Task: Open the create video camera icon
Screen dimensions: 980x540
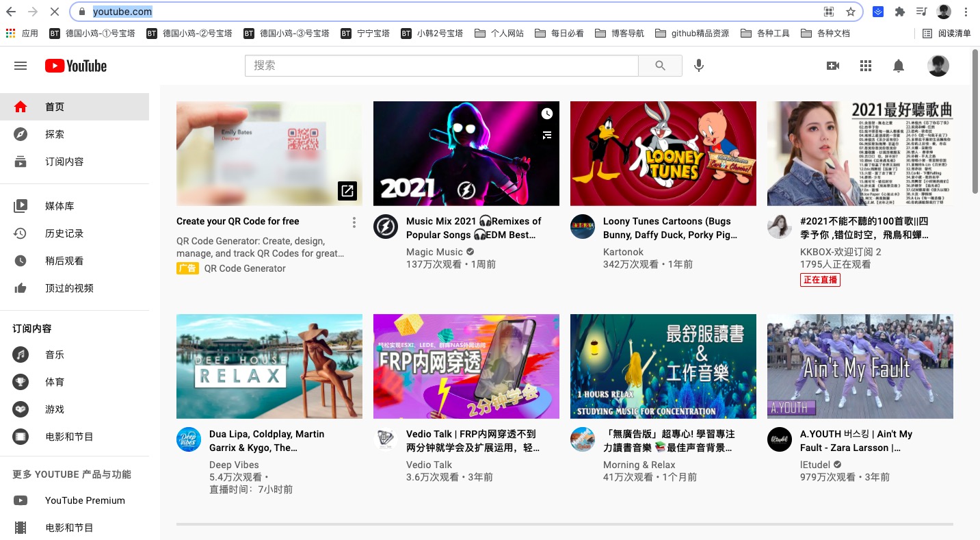Action: click(x=833, y=66)
